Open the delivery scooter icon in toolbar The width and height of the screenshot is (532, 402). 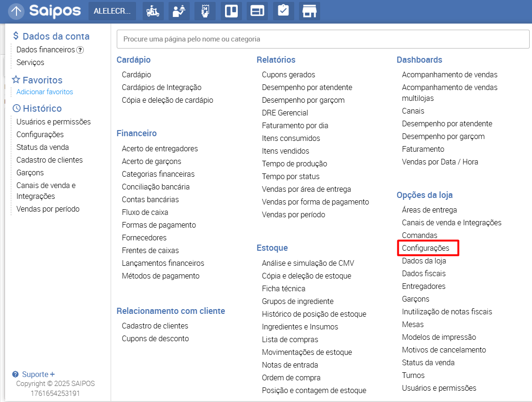pyautogui.click(x=153, y=11)
